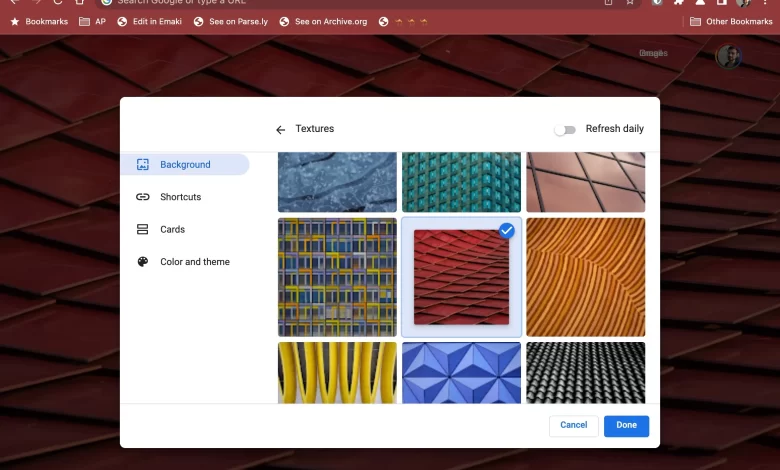This screenshot has width=780, height=470.
Task: Choose the orange wavy wood texture thumbnail
Action: [x=585, y=277]
